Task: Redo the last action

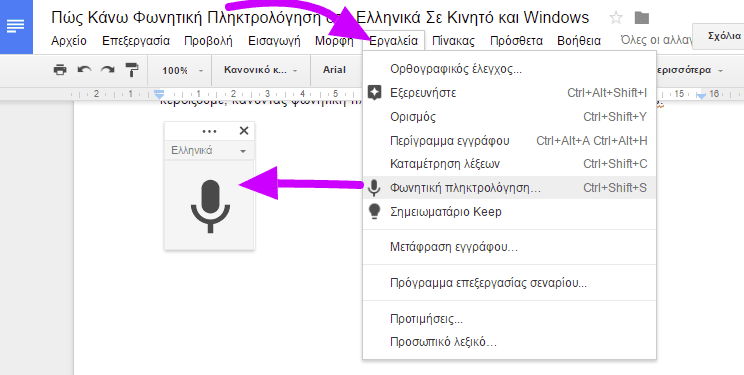Action: [x=108, y=70]
